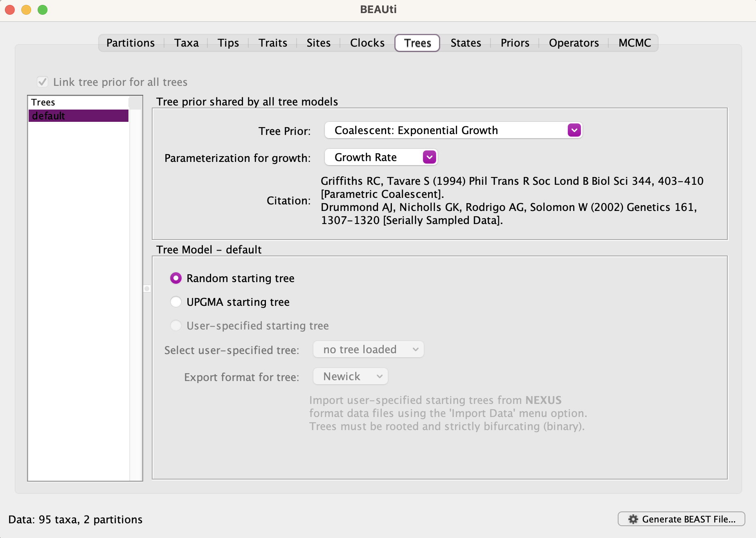The height and width of the screenshot is (538, 756).
Task: Click the gear icon on Generate BEAST File
Action: [633, 519]
